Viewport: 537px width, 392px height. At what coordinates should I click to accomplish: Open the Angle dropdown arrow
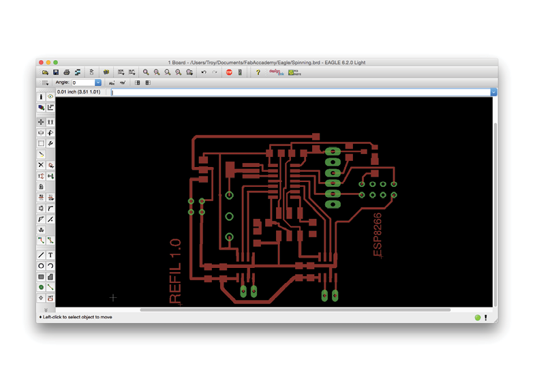[x=98, y=82]
